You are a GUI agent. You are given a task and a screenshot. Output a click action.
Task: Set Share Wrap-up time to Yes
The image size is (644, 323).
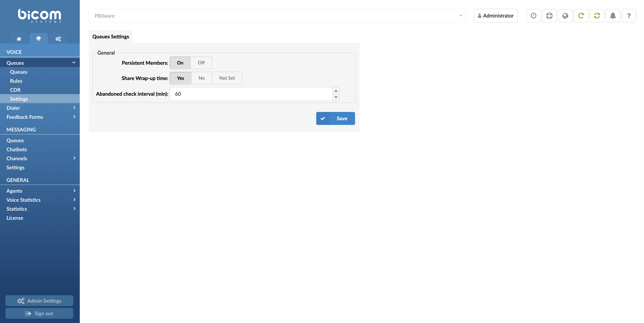180,78
